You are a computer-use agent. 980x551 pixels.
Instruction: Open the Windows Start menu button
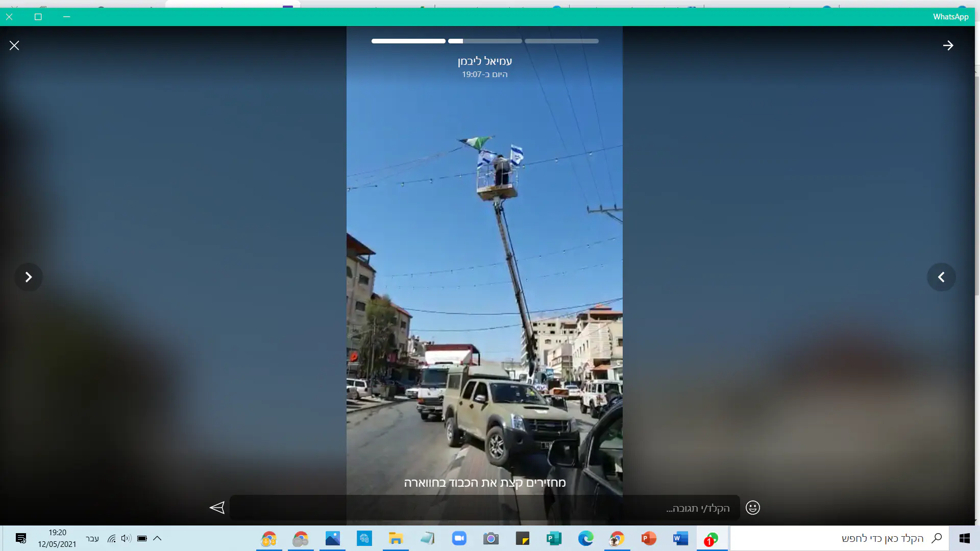(x=964, y=539)
